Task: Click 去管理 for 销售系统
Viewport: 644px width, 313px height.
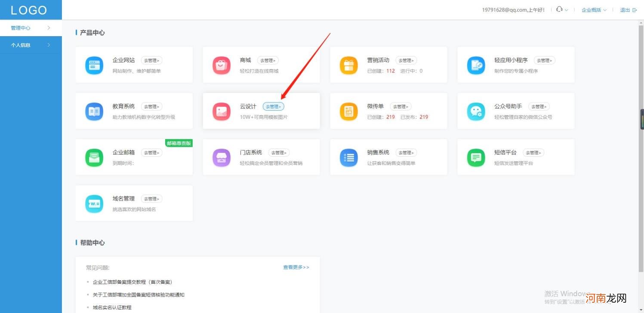Action: click(406, 153)
